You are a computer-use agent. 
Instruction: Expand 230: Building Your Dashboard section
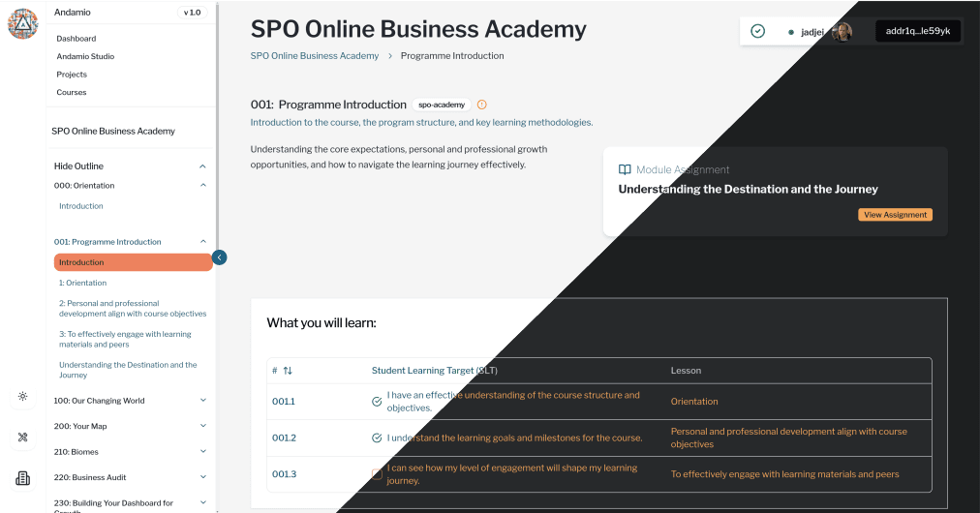point(203,503)
